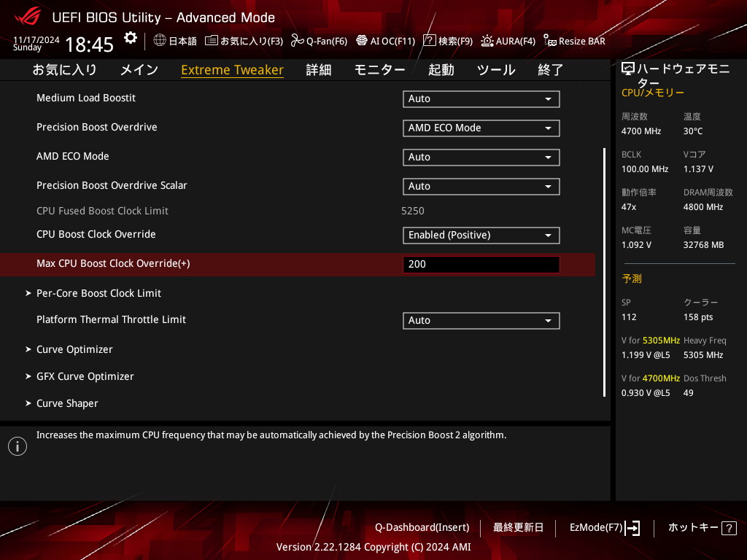Click the 4800 MHz DRAM frequency value
Screen dimensions: 747x560
(703, 207)
